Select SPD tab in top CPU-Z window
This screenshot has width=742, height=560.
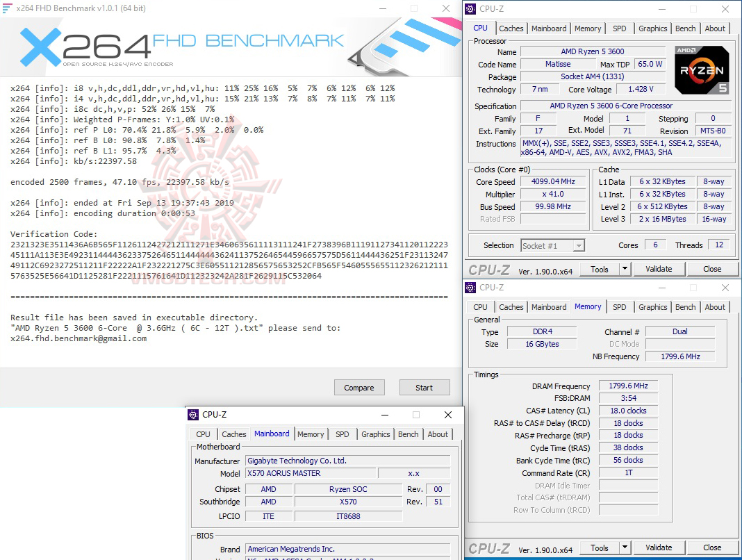(x=620, y=28)
